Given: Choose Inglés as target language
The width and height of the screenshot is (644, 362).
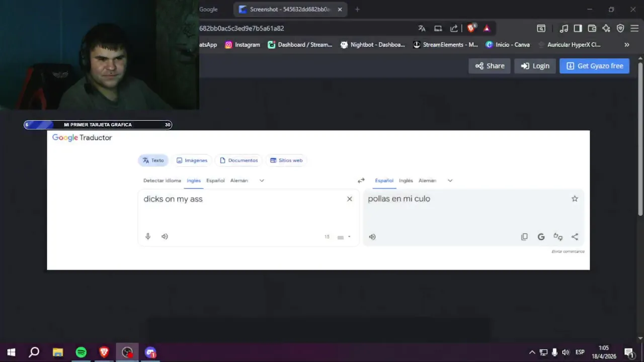Looking at the screenshot, I should pyautogui.click(x=406, y=180).
